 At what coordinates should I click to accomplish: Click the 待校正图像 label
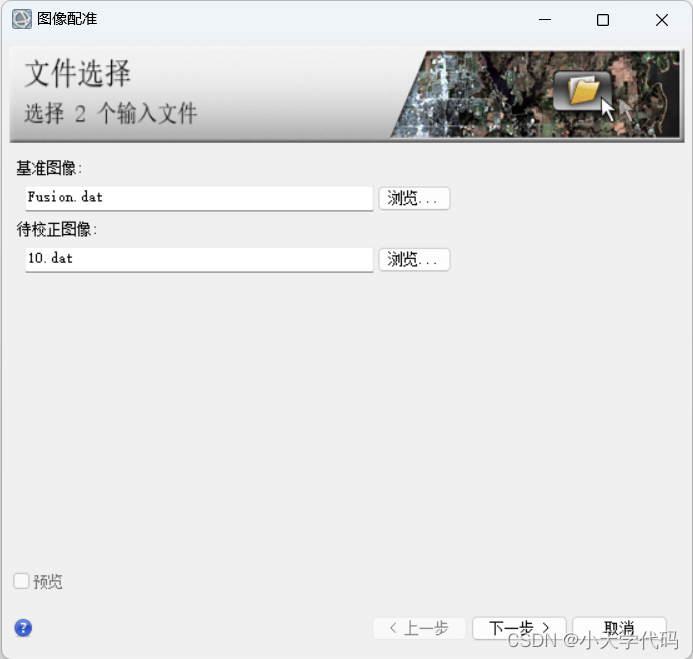tap(57, 229)
